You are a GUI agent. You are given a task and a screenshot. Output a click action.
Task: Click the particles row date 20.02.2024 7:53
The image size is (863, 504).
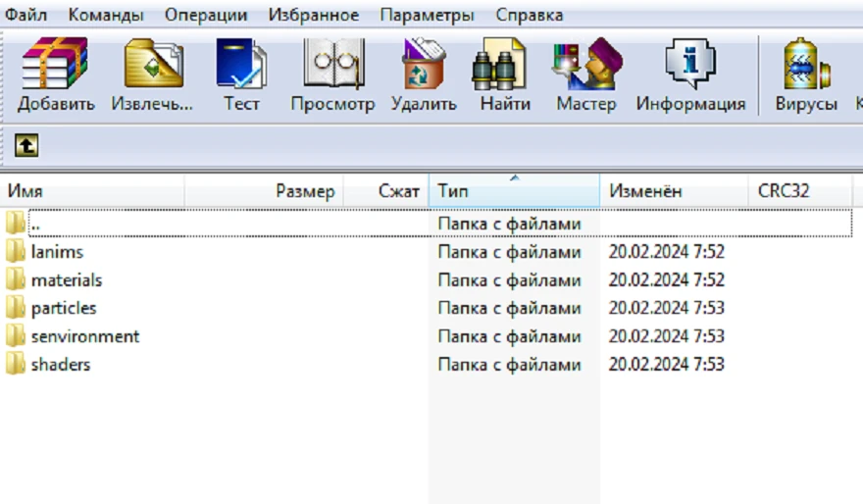[x=667, y=308]
